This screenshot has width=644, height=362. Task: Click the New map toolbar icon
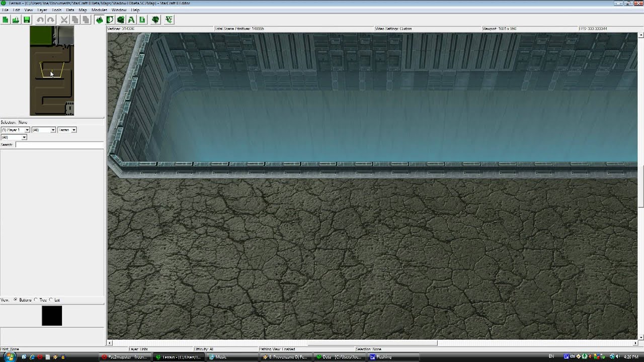point(5,20)
